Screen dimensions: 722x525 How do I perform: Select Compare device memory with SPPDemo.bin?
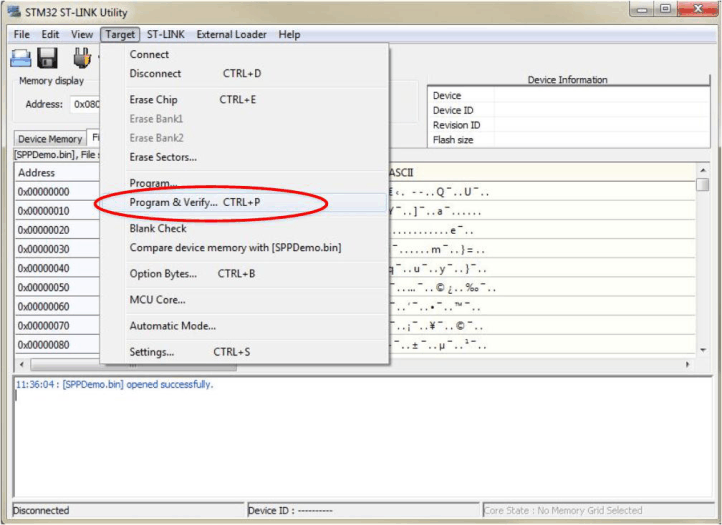tap(235, 248)
